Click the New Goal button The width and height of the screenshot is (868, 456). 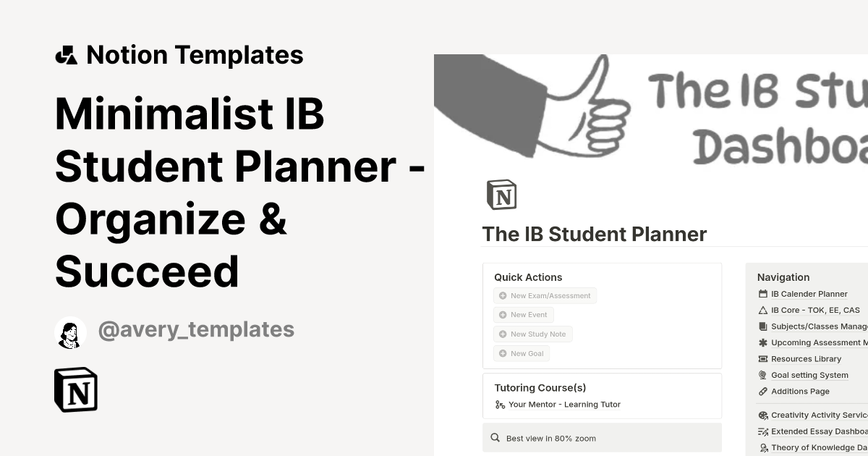click(521, 353)
